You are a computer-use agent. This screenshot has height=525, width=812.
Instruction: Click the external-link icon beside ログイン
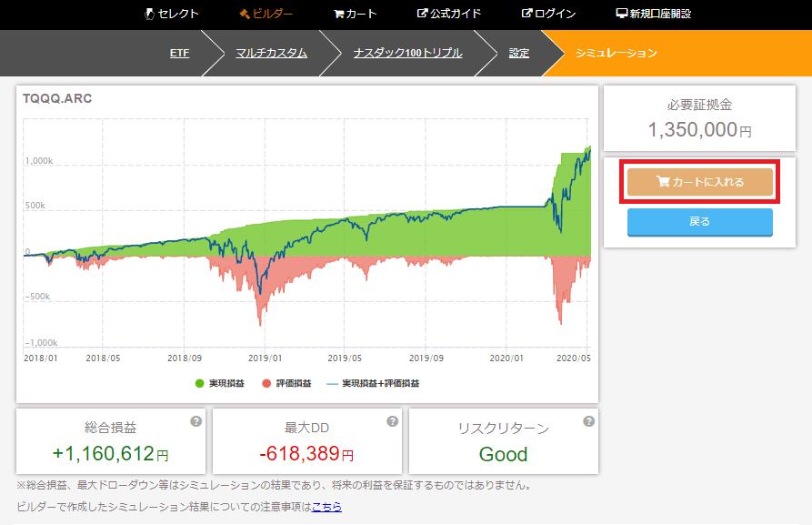pyautogui.click(x=526, y=14)
